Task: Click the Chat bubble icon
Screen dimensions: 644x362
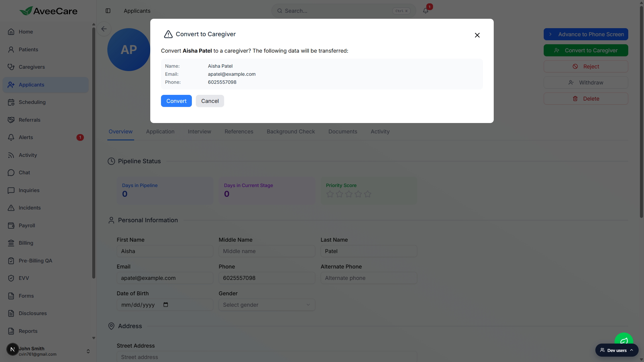Action: pyautogui.click(x=11, y=173)
